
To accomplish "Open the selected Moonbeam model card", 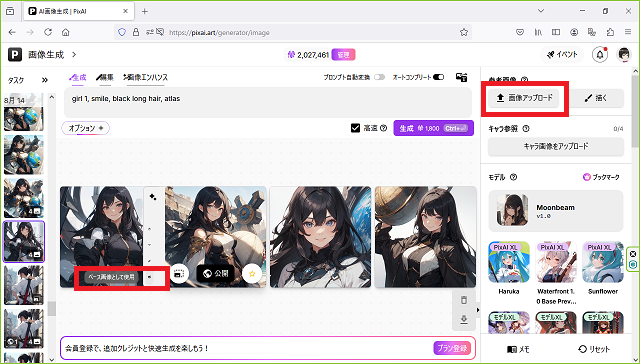I will tap(556, 211).
